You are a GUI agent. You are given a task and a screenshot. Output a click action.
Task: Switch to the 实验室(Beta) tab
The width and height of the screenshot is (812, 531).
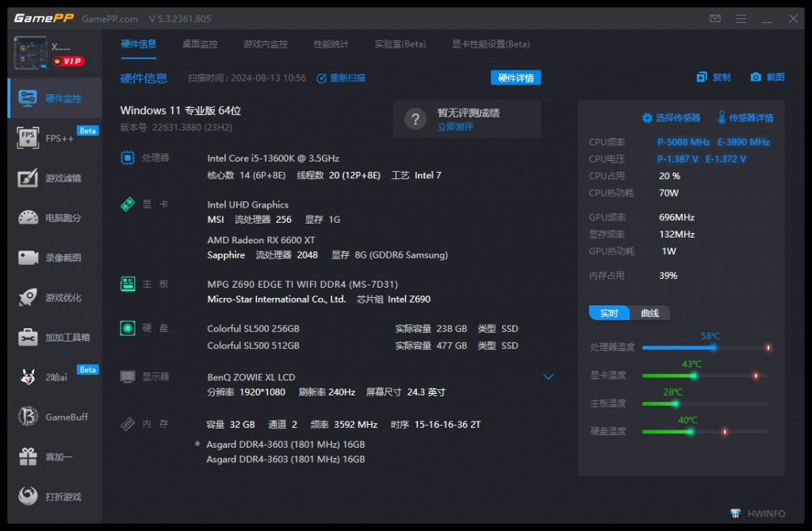(400, 44)
